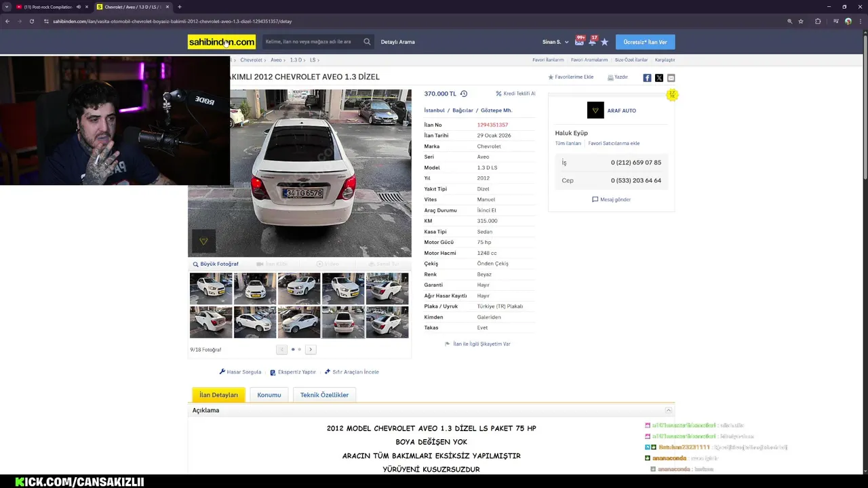Image resolution: width=868 pixels, height=488 pixels.
Task: Open Detaylı Arama
Action: pyautogui.click(x=398, y=42)
